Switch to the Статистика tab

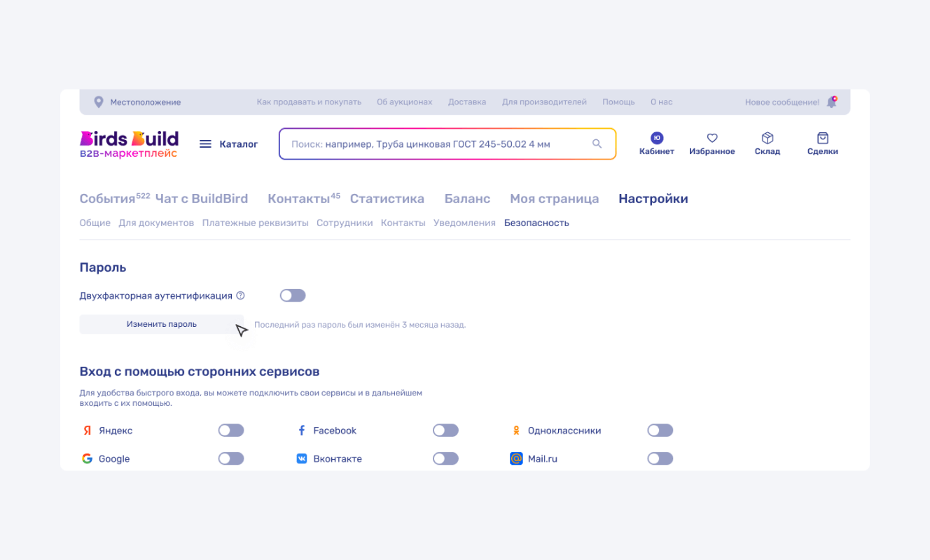pos(387,199)
